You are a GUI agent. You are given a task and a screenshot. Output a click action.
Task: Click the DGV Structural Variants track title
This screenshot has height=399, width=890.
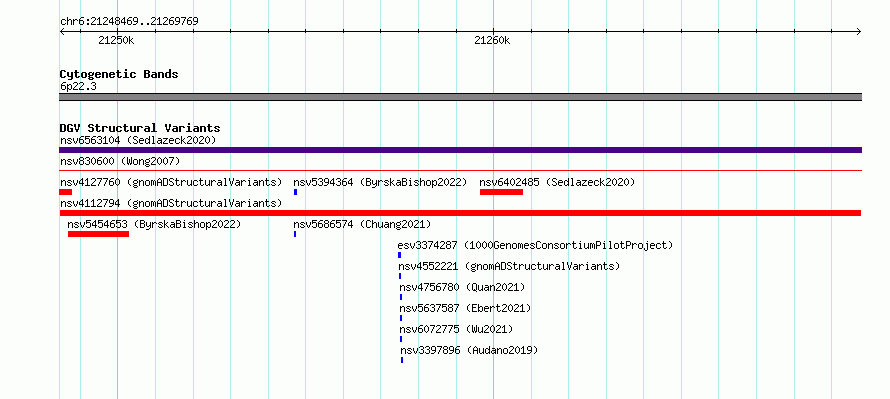tap(140, 128)
